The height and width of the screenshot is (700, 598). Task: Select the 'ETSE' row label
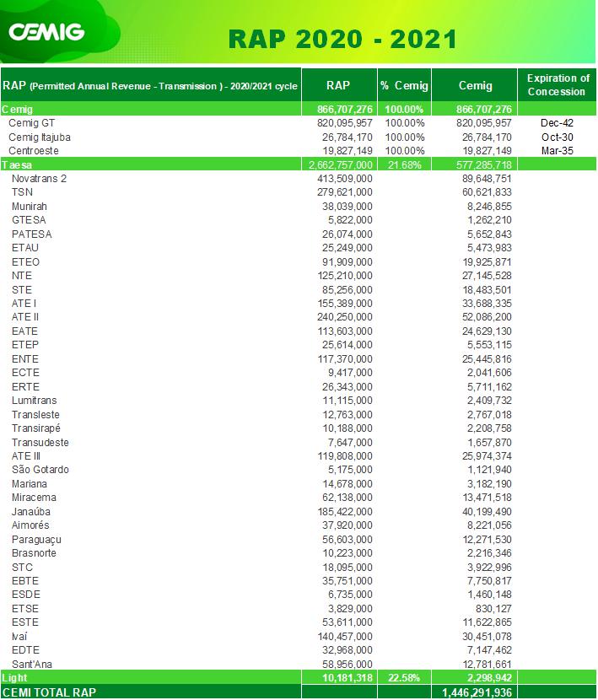pyautogui.click(x=25, y=608)
